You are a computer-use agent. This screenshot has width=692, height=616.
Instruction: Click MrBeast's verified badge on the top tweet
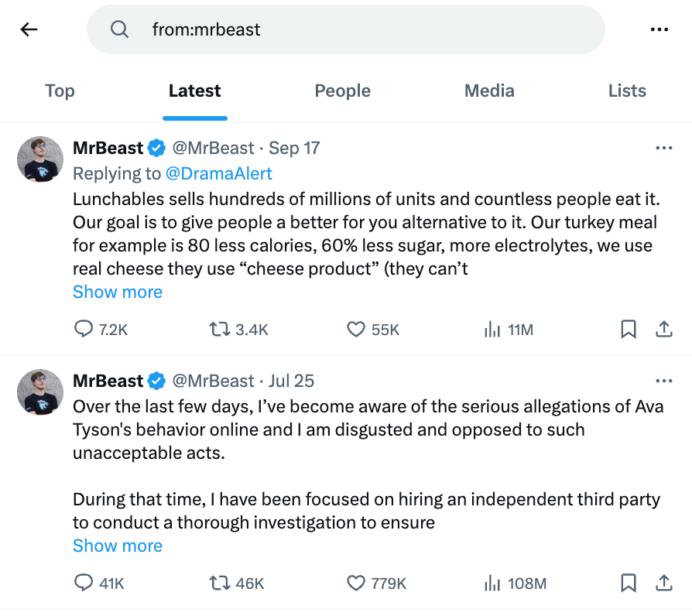(156, 148)
